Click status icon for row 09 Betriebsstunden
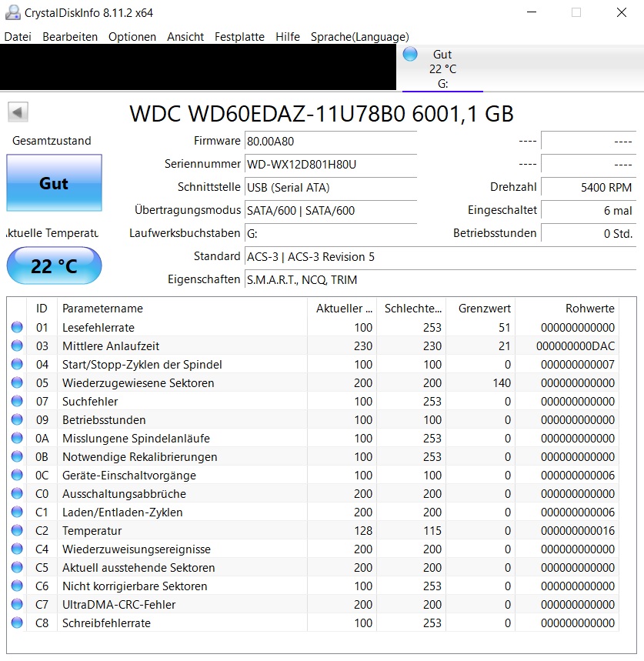The image size is (644, 661). pos(17,419)
